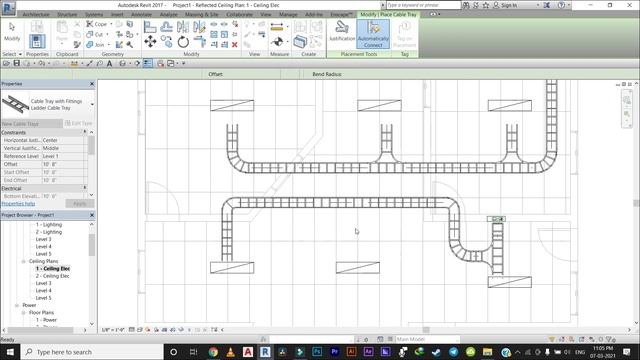Viewport: 640px width, 360px height.
Task: Collapse the Power tree node
Action: coord(17,305)
